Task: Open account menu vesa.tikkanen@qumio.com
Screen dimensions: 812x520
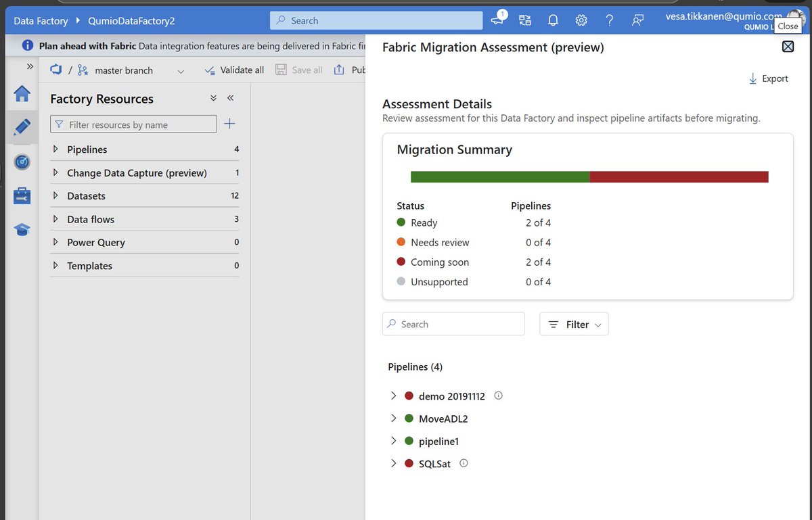Action: click(723, 16)
